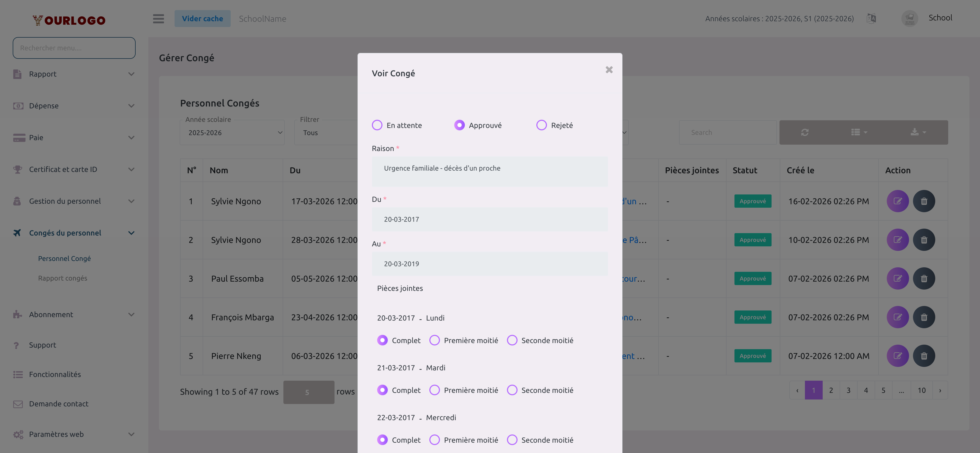This screenshot has width=980, height=453.
Task: Click the Rechercher menu search field
Action: 74,48
